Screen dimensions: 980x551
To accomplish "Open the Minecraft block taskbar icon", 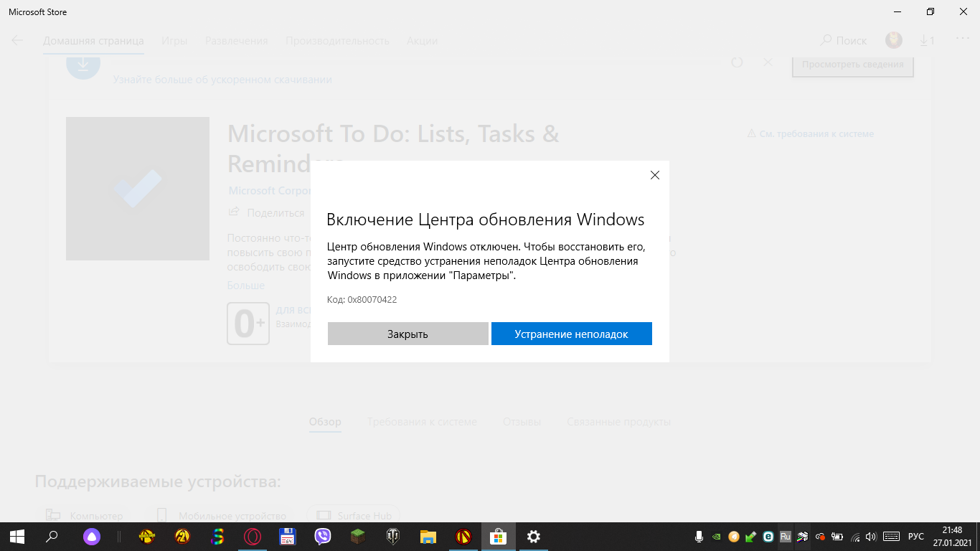I will (358, 537).
